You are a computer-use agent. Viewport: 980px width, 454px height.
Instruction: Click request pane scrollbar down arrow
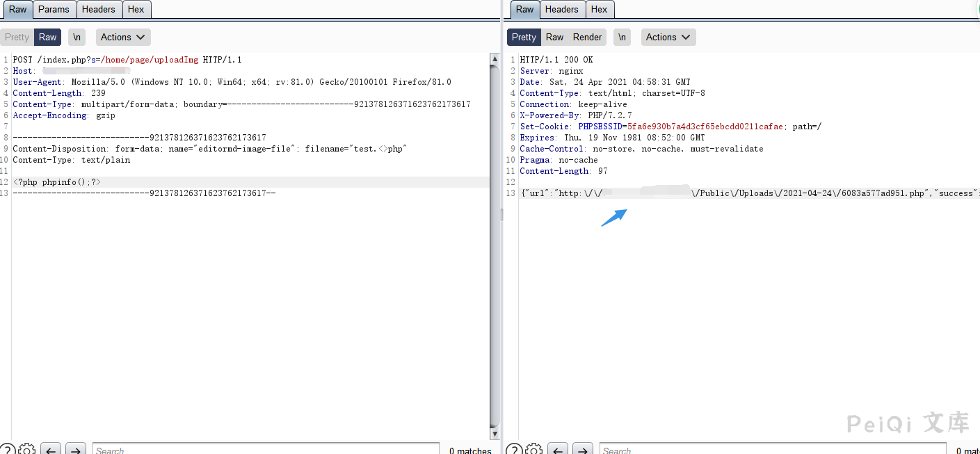point(495,434)
